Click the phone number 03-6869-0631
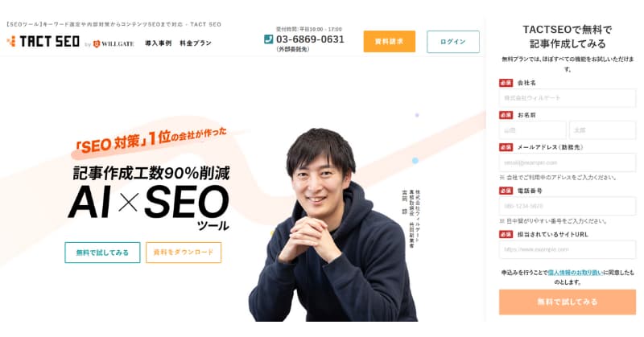 (310, 39)
